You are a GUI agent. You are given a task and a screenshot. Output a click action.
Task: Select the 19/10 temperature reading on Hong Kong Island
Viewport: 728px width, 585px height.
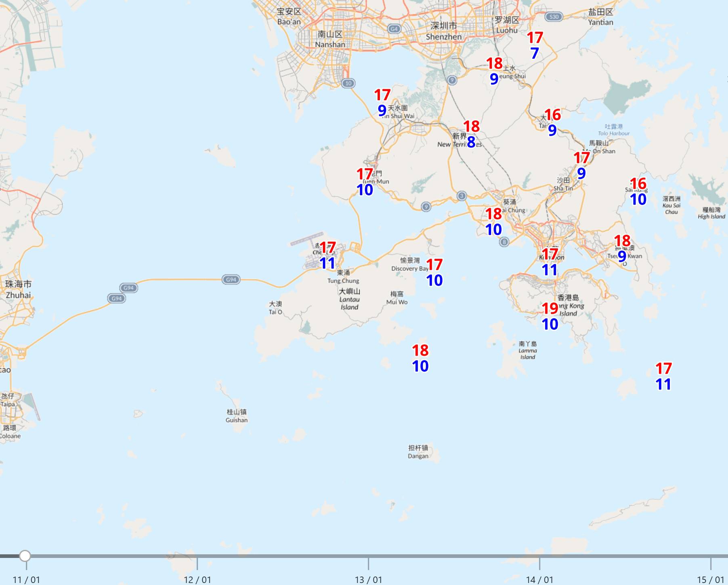[550, 316]
